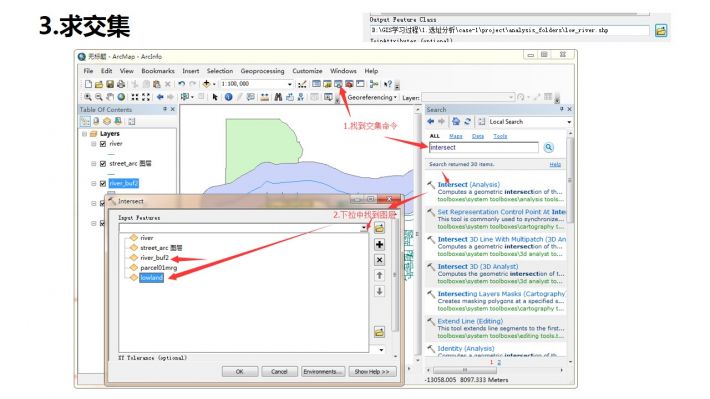Click the move down arrow in Intersect dialog

coord(379,291)
